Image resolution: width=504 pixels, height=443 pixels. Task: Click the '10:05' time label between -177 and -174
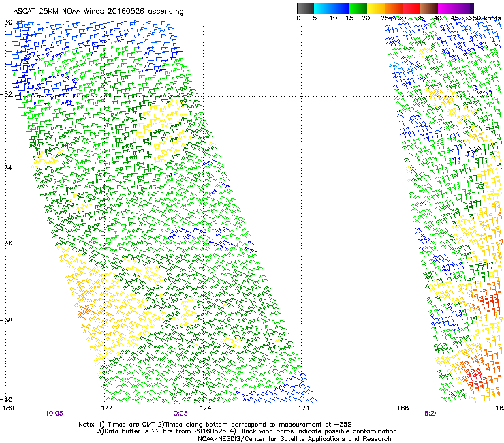tap(178, 414)
